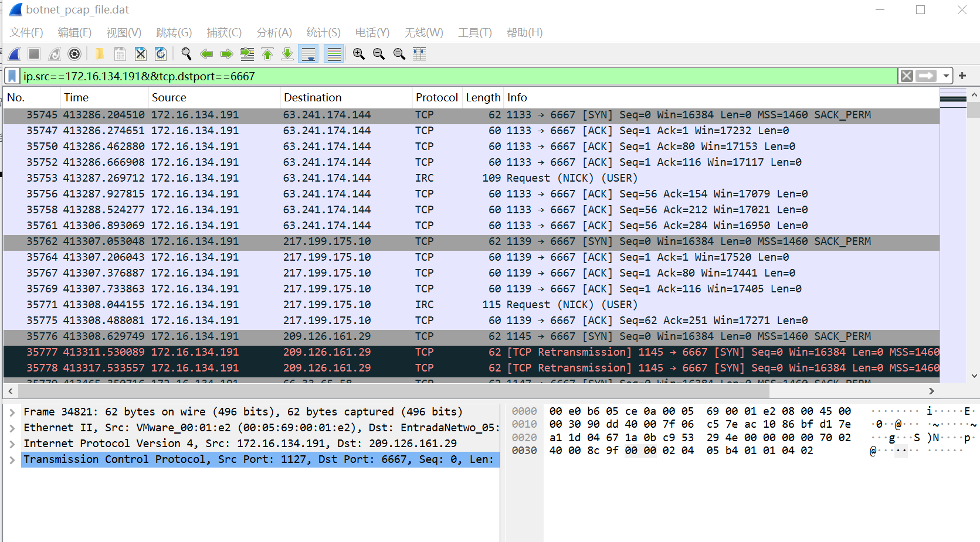Expand the Transmission Control Protocol row
Viewport: 980px width, 542px height.
(12, 460)
